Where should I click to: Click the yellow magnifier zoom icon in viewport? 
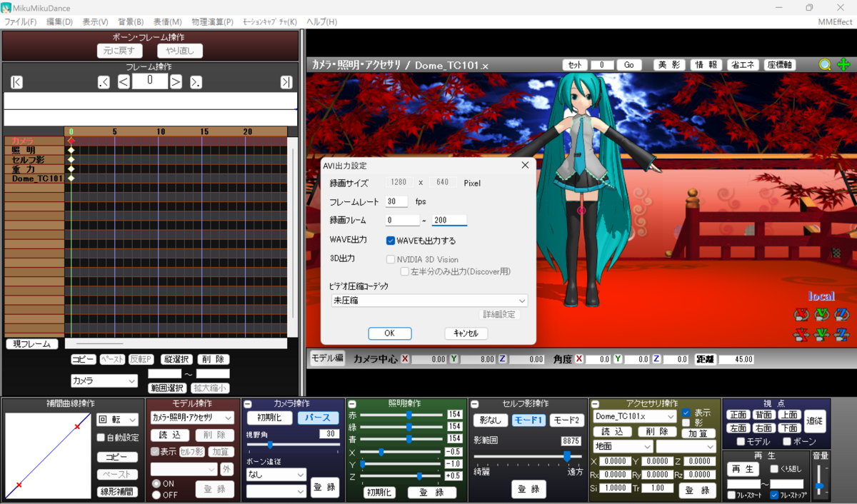[x=826, y=64]
